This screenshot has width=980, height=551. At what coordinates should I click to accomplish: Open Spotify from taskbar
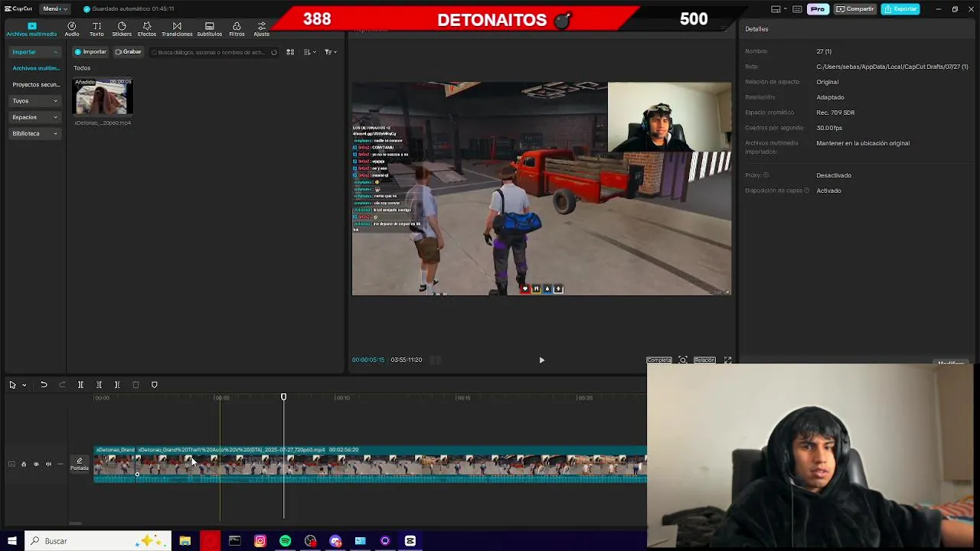tap(285, 541)
